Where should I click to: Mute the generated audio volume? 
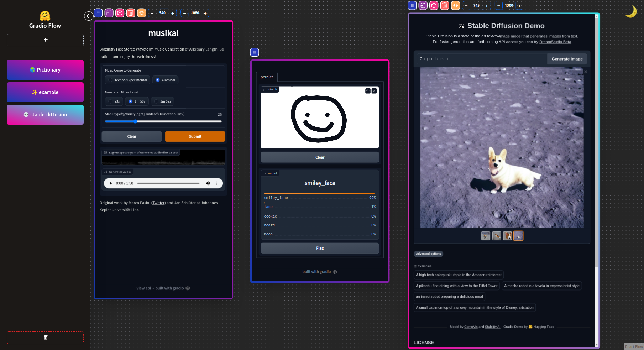click(x=208, y=183)
